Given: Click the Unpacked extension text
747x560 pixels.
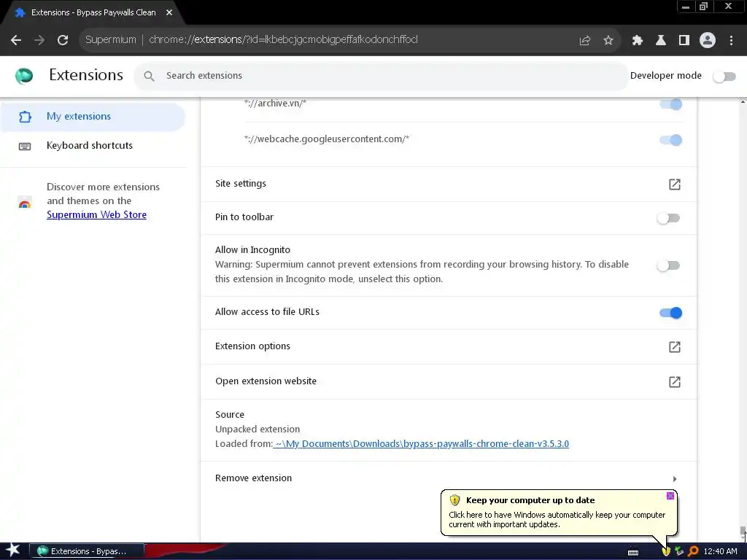Looking at the screenshot, I should tap(258, 429).
